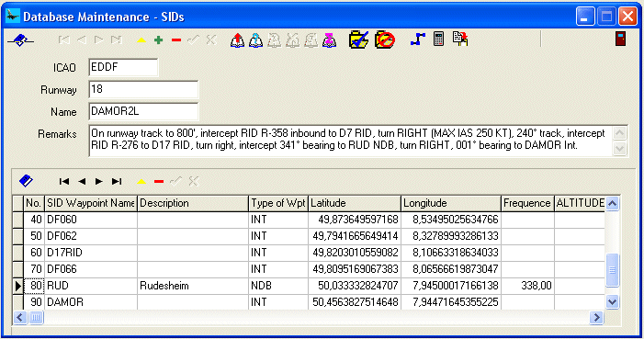Click the Type of Wpt column header
This screenshot has width=644, height=339.
coord(278,203)
